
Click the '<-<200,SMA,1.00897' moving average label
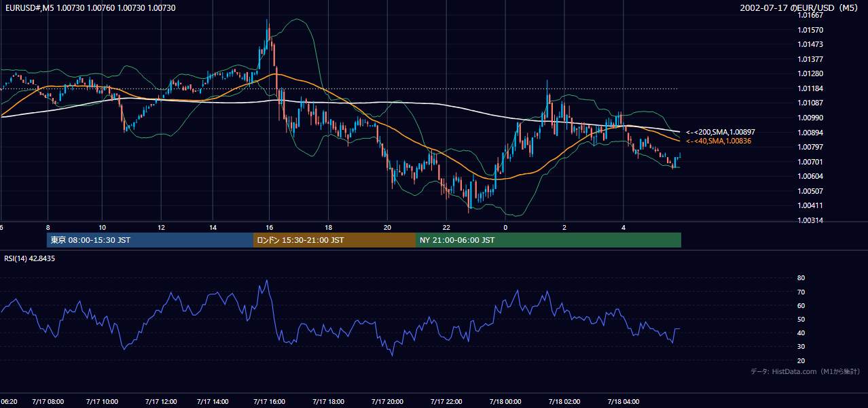tap(721, 132)
